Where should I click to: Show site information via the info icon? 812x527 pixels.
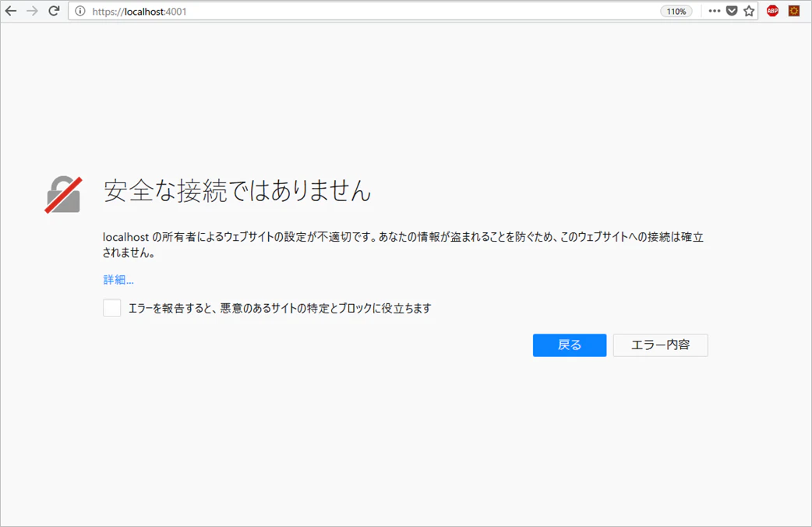79,11
